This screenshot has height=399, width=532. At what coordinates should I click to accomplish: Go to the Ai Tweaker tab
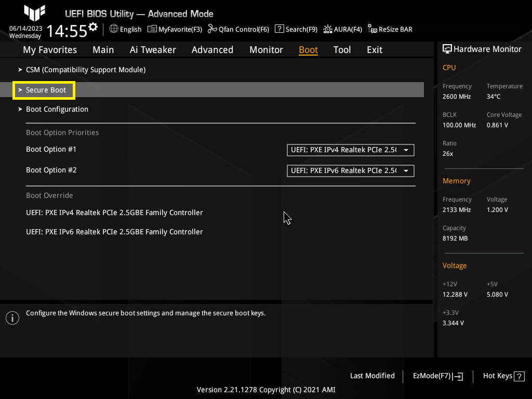click(153, 50)
